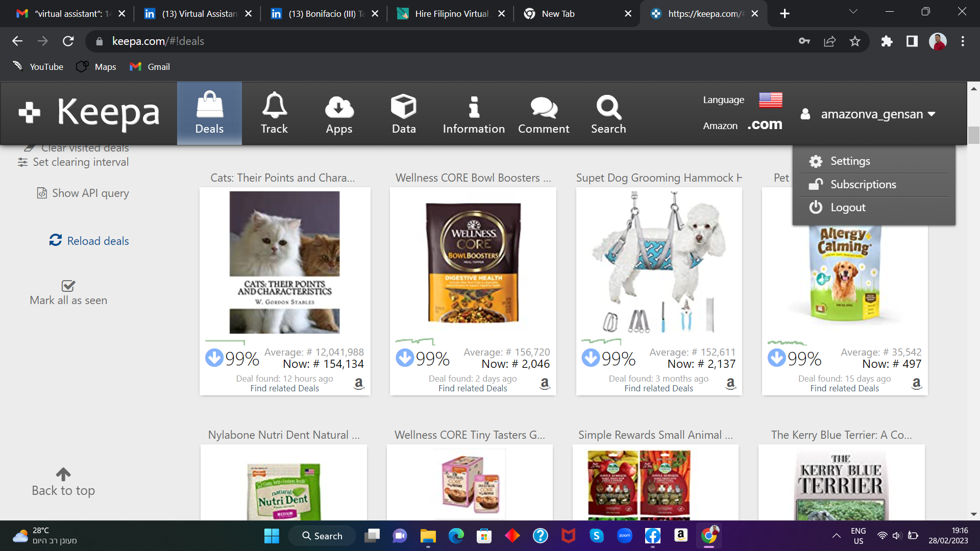Click the Comment speech bubbles icon
Image resolution: width=980 pixels, height=551 pixels.
[544, 107]
